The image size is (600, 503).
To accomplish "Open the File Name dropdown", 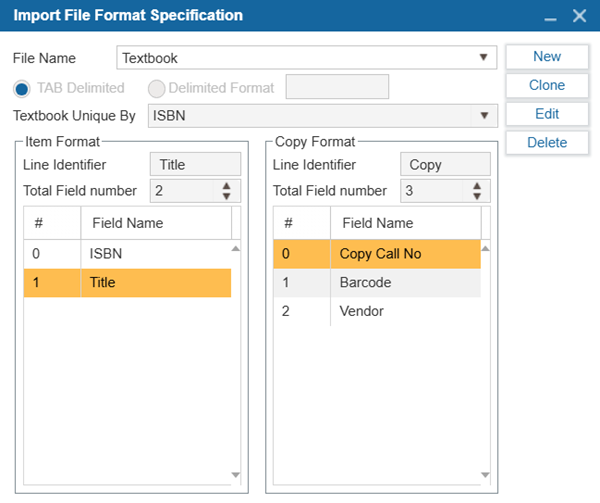I will pyautogui.click(x=484, y=58).
